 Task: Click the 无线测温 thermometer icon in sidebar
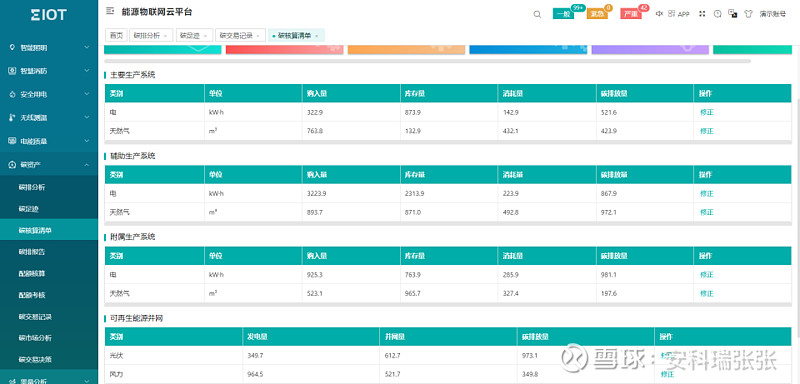coord(12,118)
